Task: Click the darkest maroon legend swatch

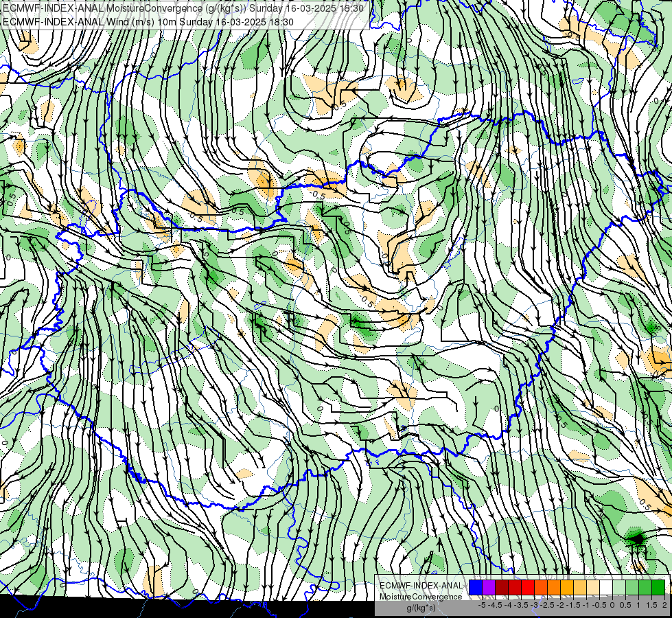Action: click(502, 587)
